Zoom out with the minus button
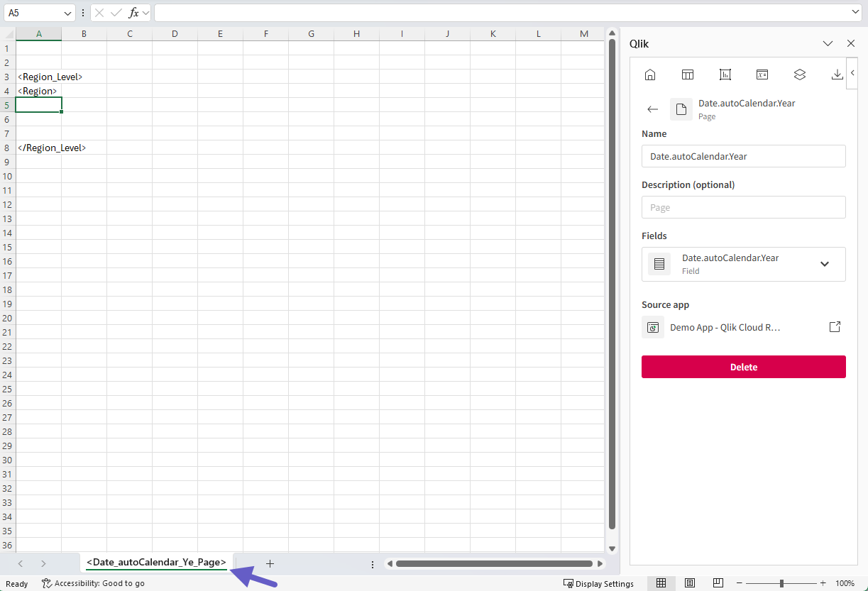Screen dimensions: 868x591 pos(740,583)
